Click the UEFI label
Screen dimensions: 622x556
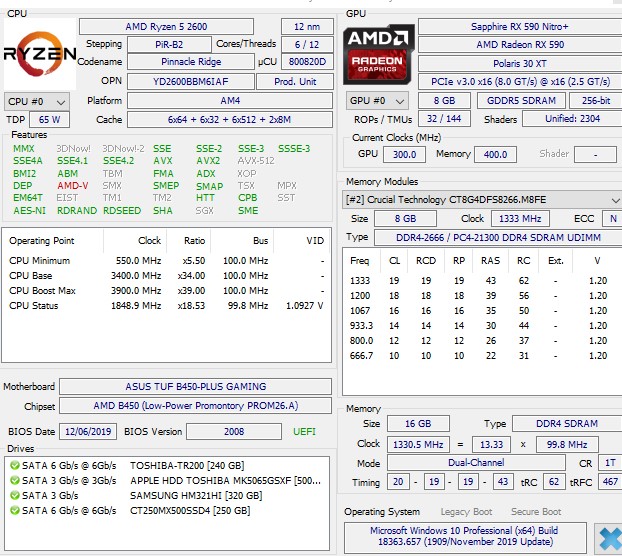[x=304, y=432]
